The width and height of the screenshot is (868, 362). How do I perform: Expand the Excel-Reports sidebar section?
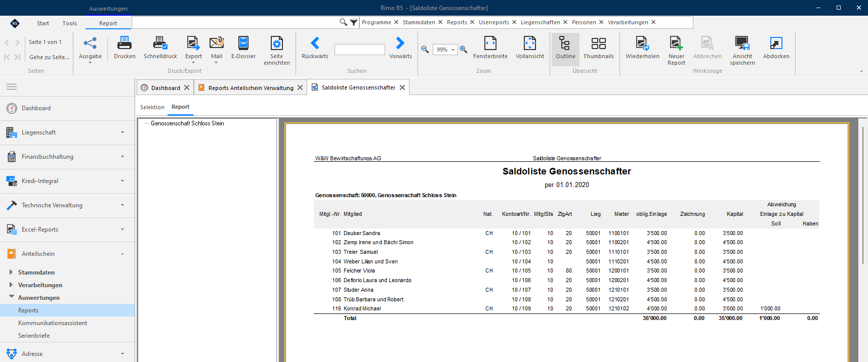tap(67, 230)
